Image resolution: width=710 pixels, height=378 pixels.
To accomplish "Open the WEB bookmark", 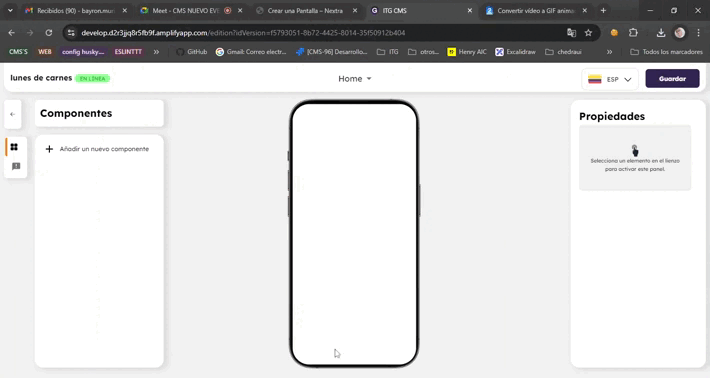I will pyautogui.click(x=44, y=52).
